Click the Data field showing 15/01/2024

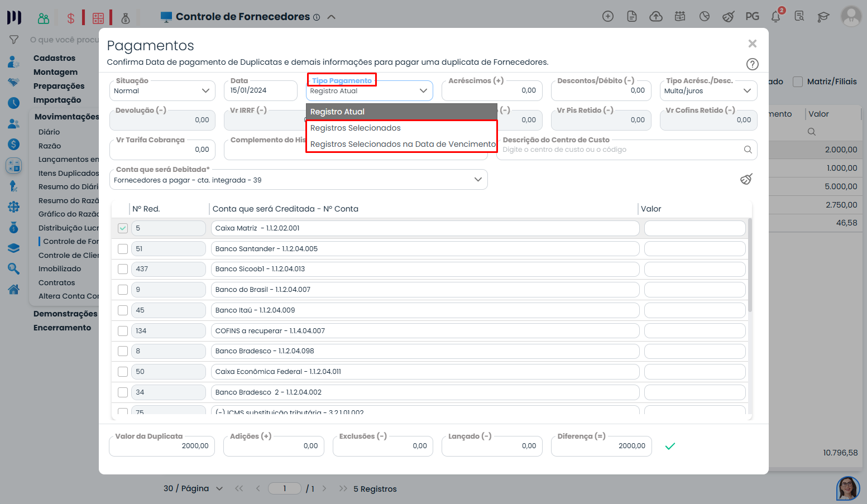[260, 90]
